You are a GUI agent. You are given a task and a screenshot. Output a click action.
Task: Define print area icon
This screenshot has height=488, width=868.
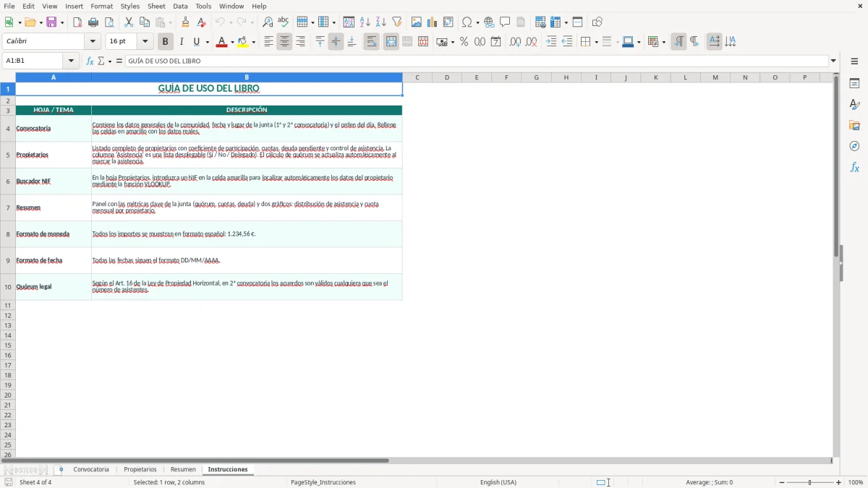tap(540, 22)
